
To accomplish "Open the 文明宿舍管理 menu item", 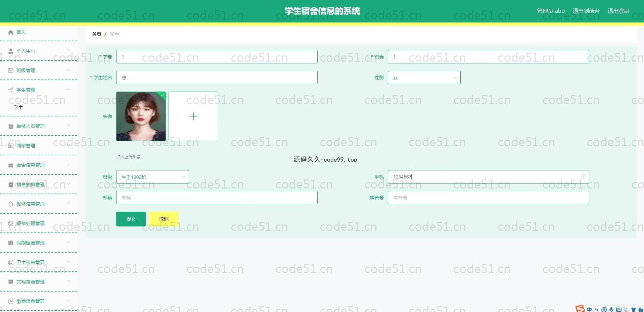I will [x=39, y=282].
